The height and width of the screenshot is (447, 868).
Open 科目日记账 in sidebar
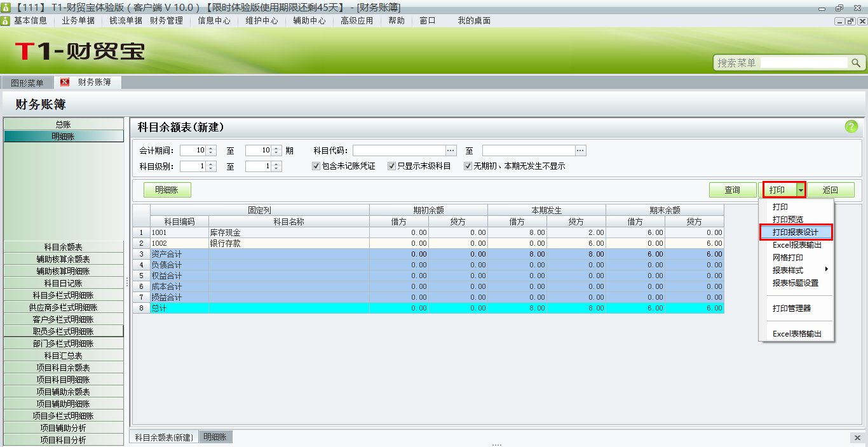(64, 283)
